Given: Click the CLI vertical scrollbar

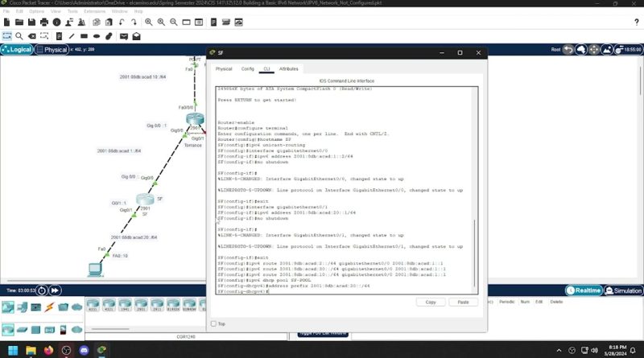Looking at the screenshot, I should tap(474, 253).
